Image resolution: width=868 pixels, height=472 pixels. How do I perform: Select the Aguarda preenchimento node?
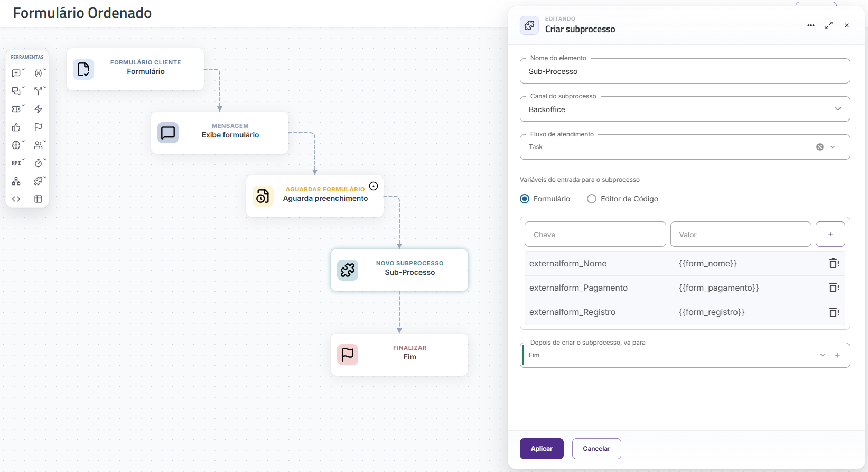pos(315,196)
